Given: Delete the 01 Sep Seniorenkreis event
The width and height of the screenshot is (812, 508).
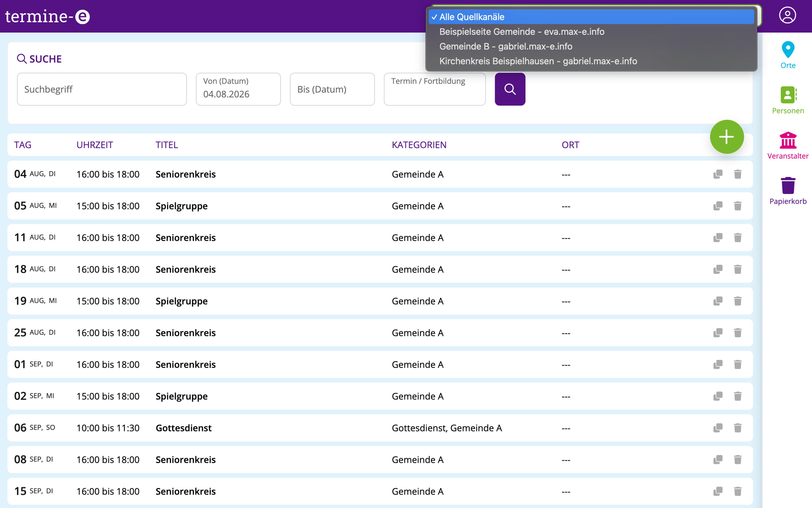Looking at the screenshot, I should click(738, 364).
